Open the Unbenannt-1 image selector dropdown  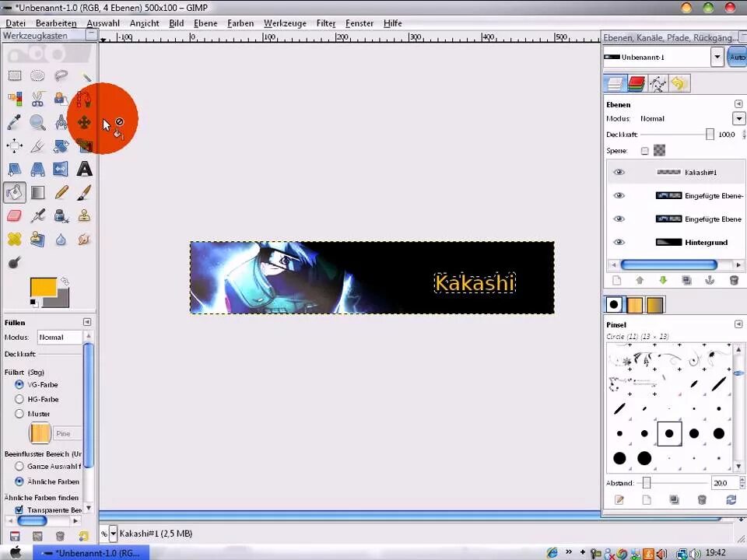[x=717, y=57]
